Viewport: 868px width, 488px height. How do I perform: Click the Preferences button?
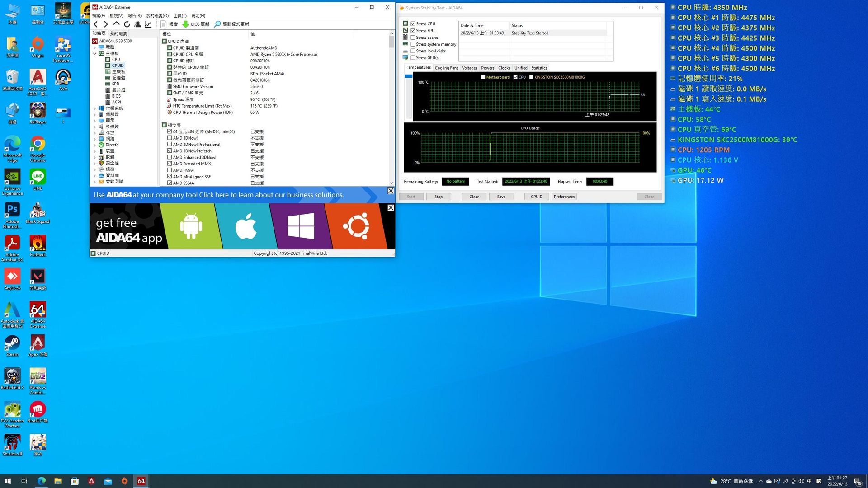click(x=564, y=197)
